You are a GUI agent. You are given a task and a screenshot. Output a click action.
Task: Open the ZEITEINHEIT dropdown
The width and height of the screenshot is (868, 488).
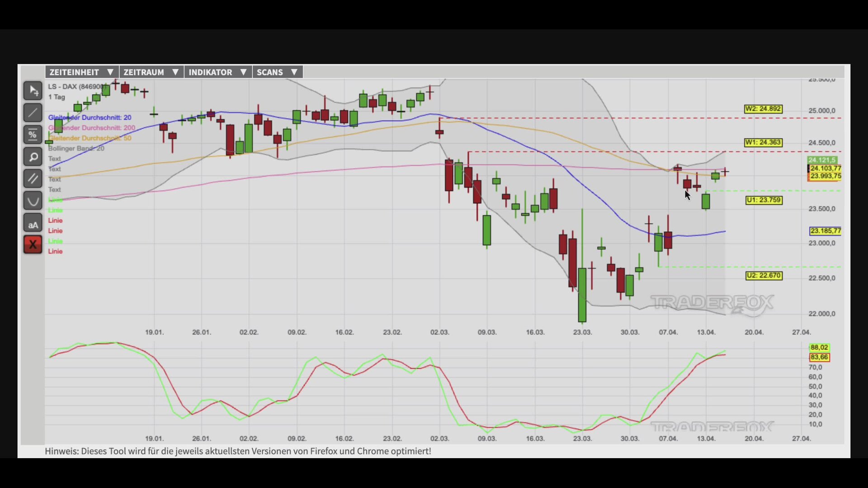pyautogui.click(x=81, y=72)
